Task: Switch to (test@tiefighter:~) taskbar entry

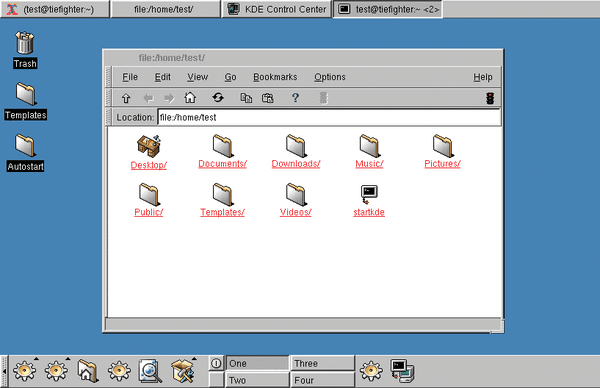Action: (x=55, y=9)
